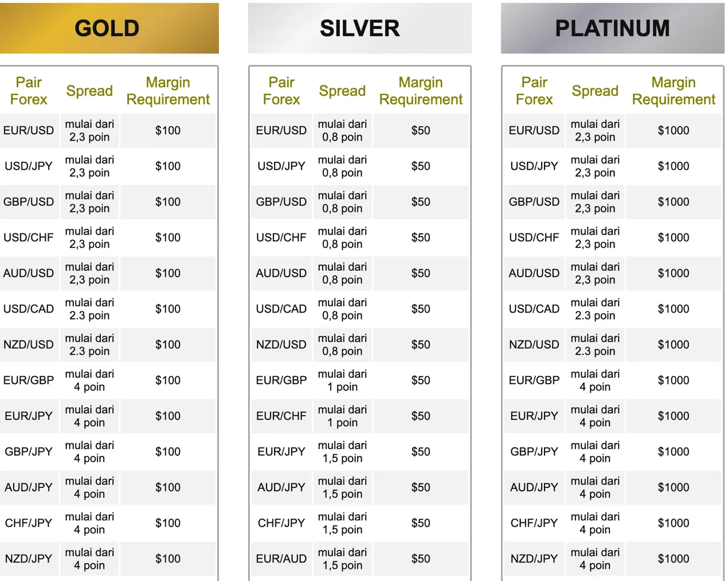Select EUR/AUD pair in Silver table

pos(281,559)
